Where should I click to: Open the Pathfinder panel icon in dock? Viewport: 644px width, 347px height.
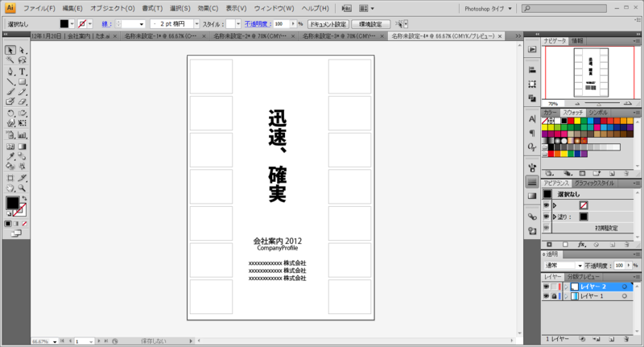pyautogui.click(x=532, y=98)
